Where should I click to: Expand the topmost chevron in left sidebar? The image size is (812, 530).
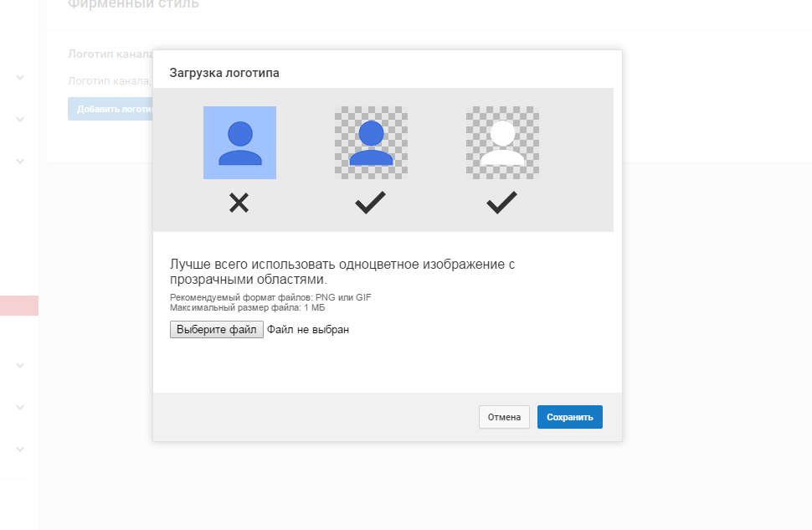coord(20,78)
